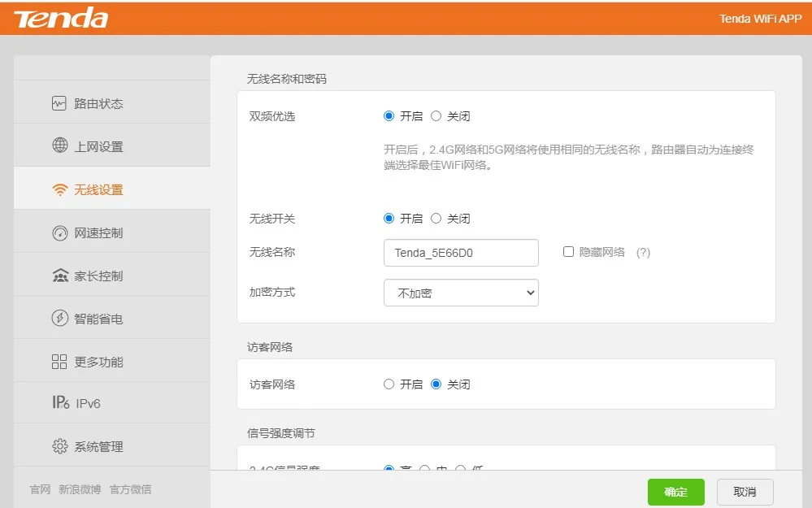Click the 家长控制 family house icon
Screen dimensions: 812x508
pyautogui.click(x=60, y=276)
